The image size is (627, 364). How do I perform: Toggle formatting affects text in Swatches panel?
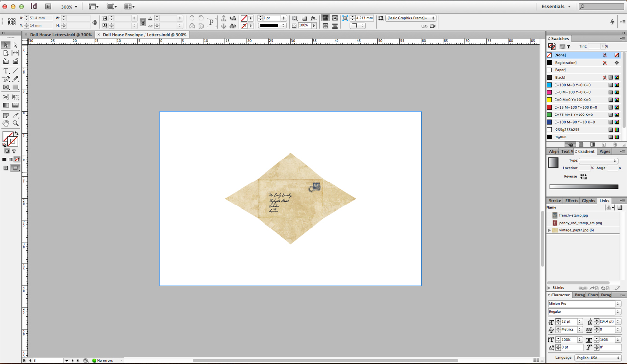point(568,47)
